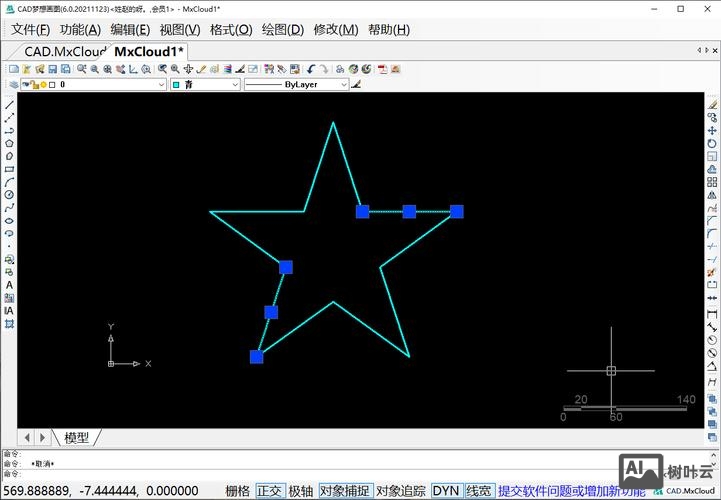Open the 绘图(D) menu
Viewport: 721px width, 500px height.
[282, 29]
